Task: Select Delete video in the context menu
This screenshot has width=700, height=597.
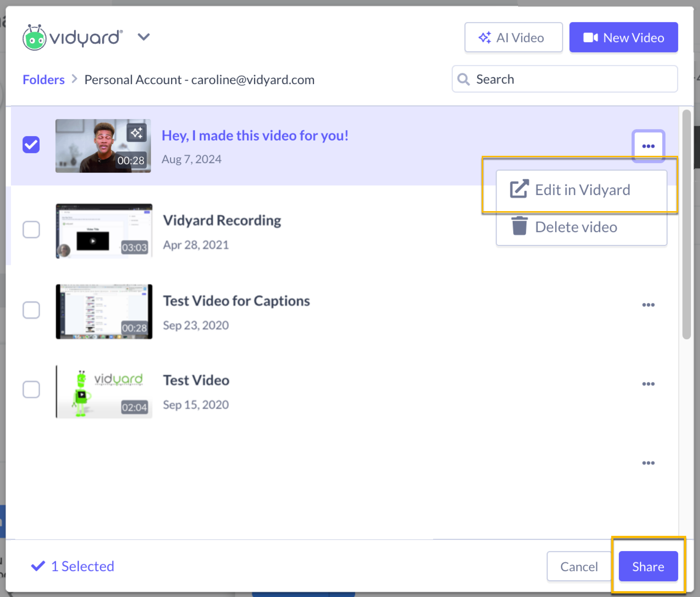Action: pyautogui.click(x=576, y=226)
